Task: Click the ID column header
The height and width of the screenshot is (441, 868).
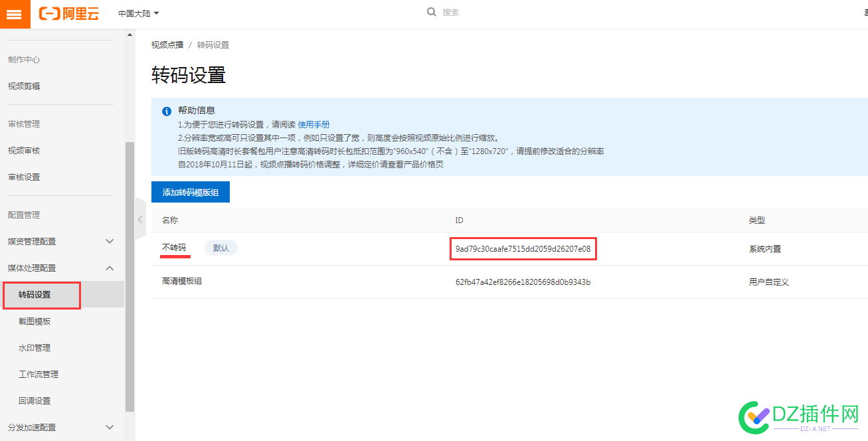Action: coord(459,220)
